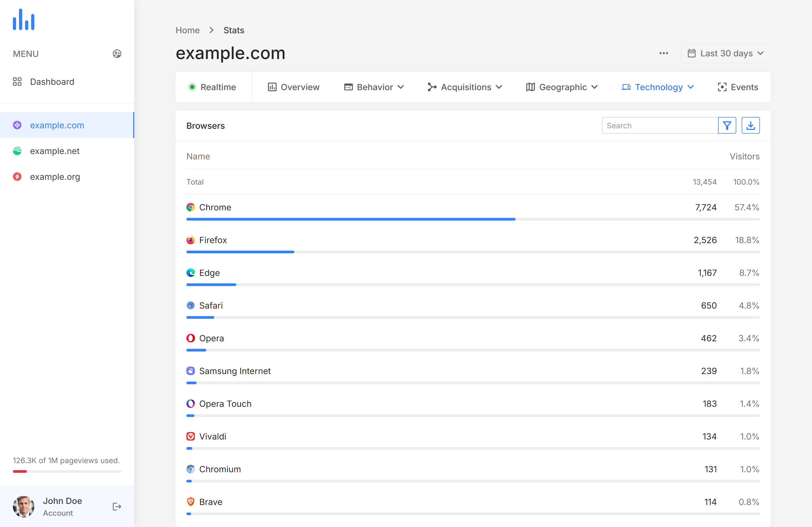Open the three-dots more options menu
The width and height of the screenshot is (812, 527).
pyautogui.click(x=663, y=53)
